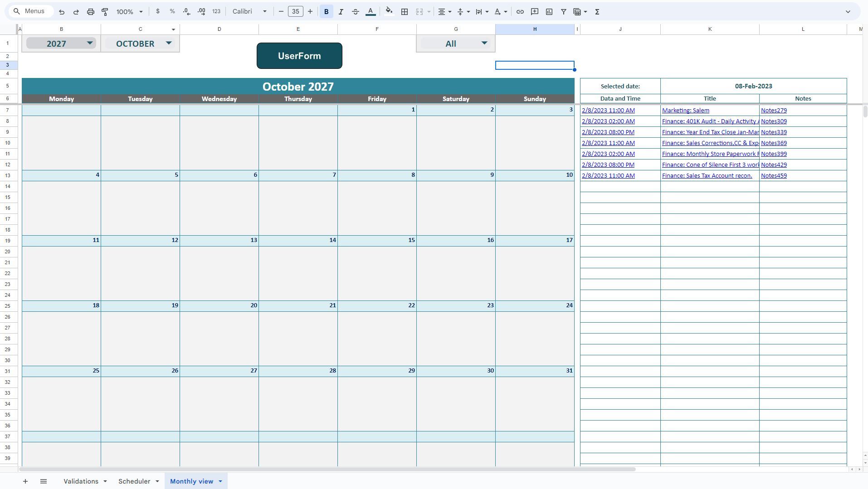Open vertical align dropdown

pyautogui.click(x=463, y=12)
